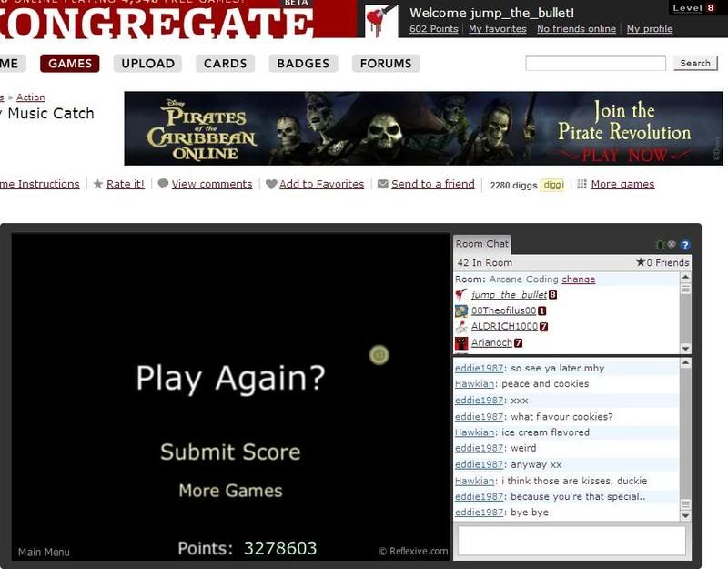Click the blue help question mark icon
The image size is (728, 569).
click(x=685, y=245)
